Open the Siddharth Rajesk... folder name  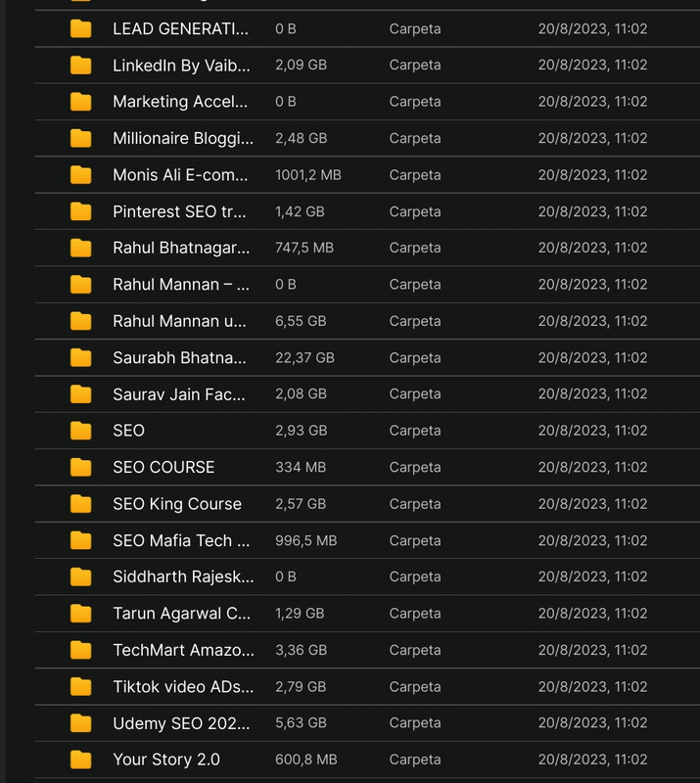183,576
